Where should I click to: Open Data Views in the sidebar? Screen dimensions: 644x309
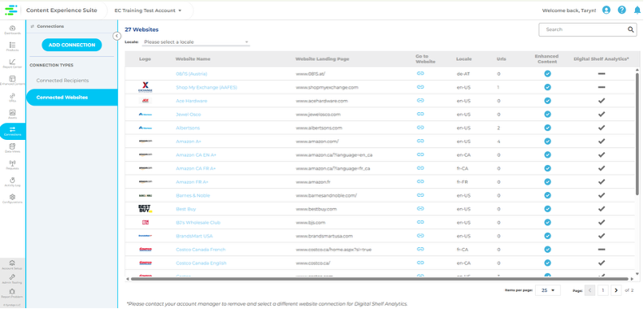[x=12, y=148]
